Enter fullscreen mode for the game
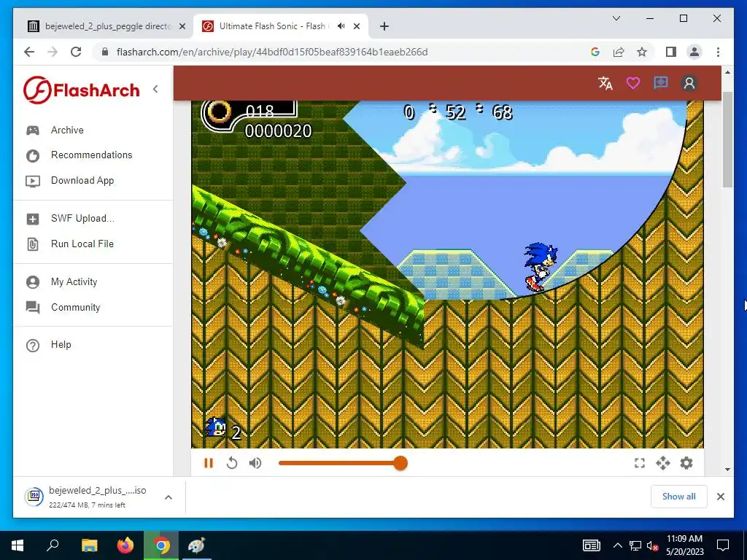The width and height of the screenshot is (747, 560). [x=640, y=463]
